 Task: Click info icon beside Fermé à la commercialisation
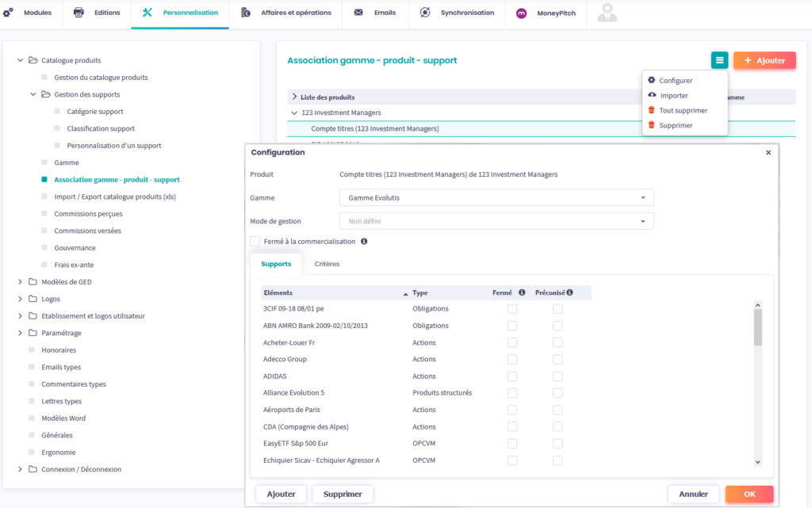pos(364,242)
